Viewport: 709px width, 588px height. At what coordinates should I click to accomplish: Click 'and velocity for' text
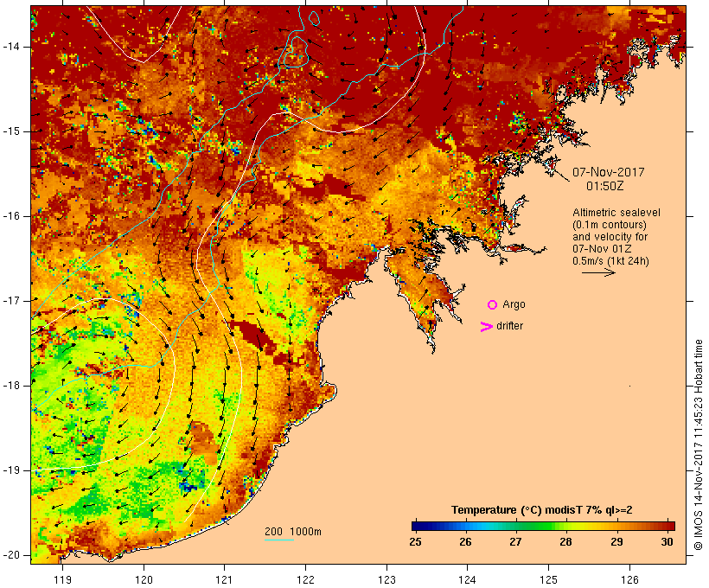610,237
